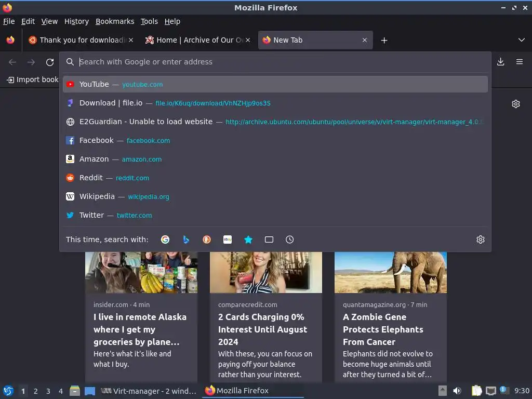Click the show desktop taskbar icon
This screenshot has height=399, width=532.
coord(90,391)
